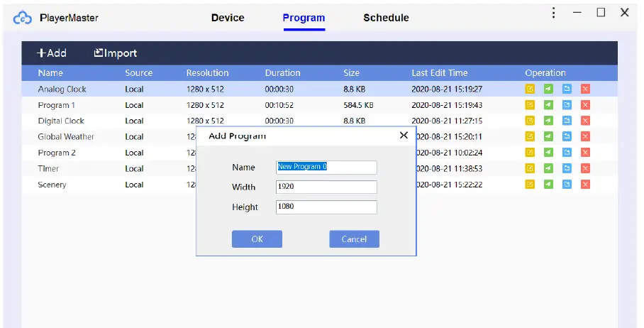Publish Program 2 using the green icon
The height and width of the screenshot is (328, 644).
pyautogui.click(x=548, y=153)
